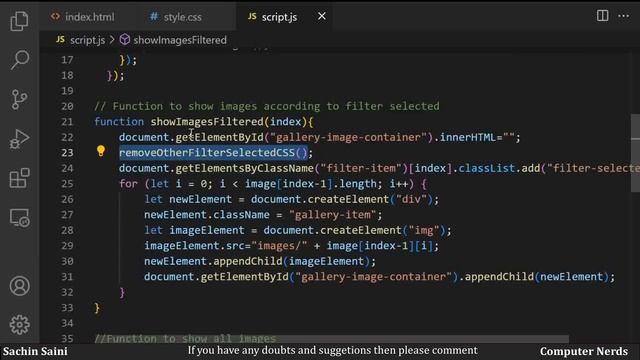
Task: Open the Remote Explorer icon
Action: coord(19,218)
